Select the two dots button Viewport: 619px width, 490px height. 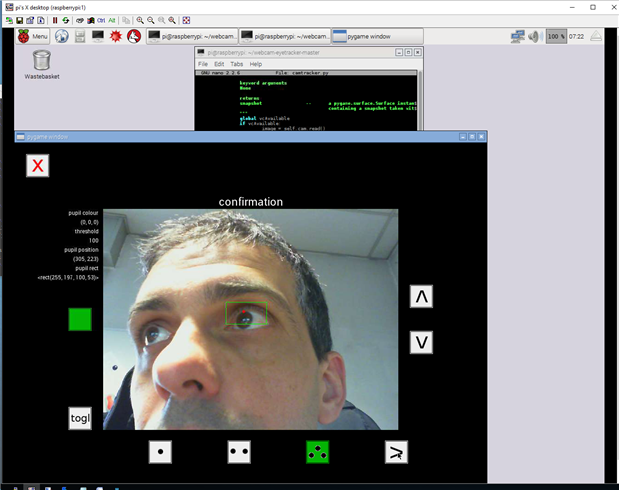pos(239,452)
